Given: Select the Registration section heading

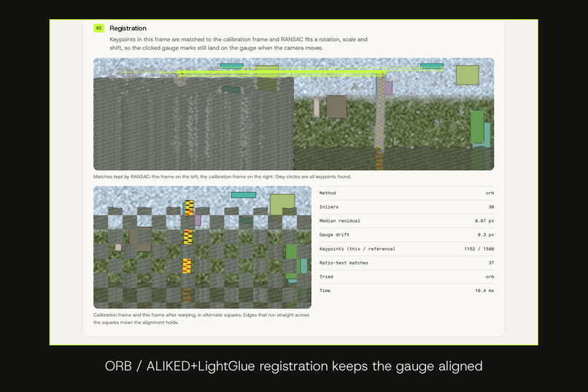Looking at the screenshot, I should point(128,28).
